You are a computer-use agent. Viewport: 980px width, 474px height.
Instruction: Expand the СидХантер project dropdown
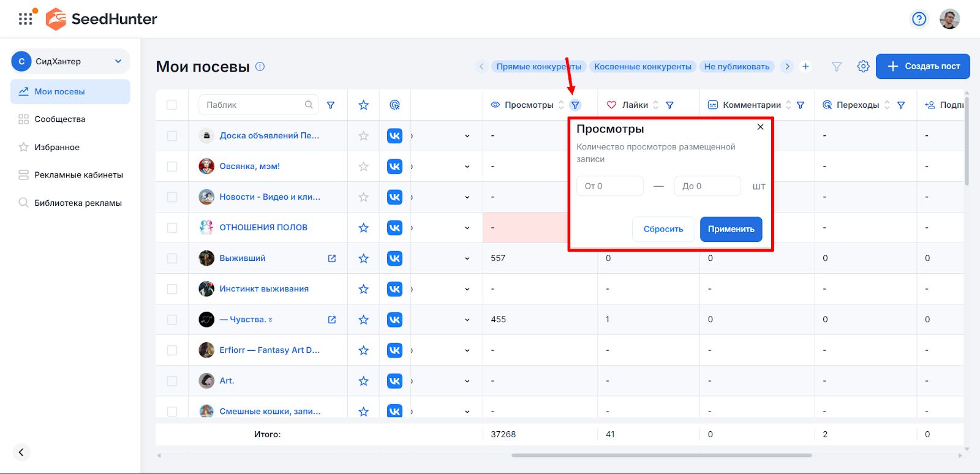pos(118,61)
